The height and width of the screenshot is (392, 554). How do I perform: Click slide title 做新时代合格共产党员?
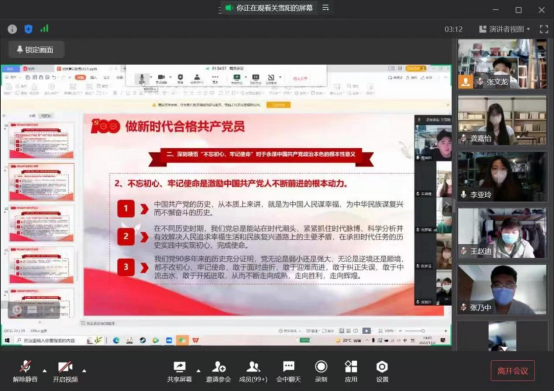coord(185,127)
